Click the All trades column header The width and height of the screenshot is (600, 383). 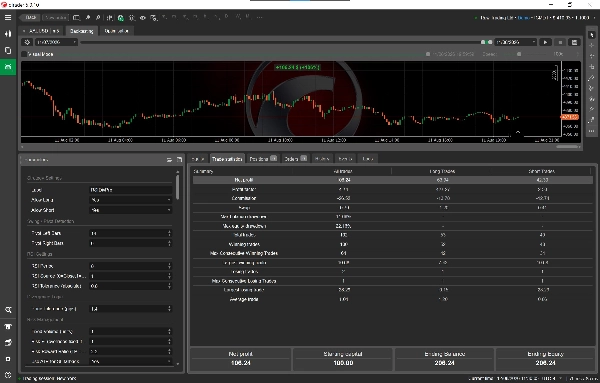click(343, 171)
